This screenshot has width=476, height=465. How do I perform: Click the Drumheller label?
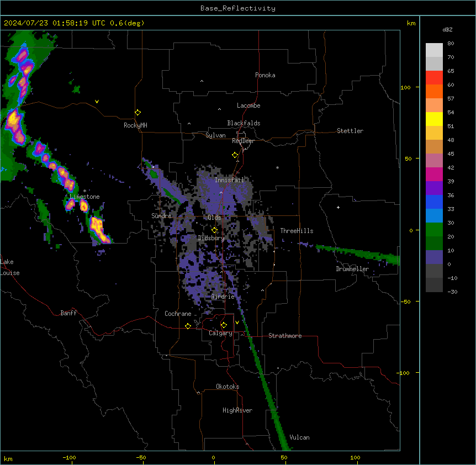point(352,269)
